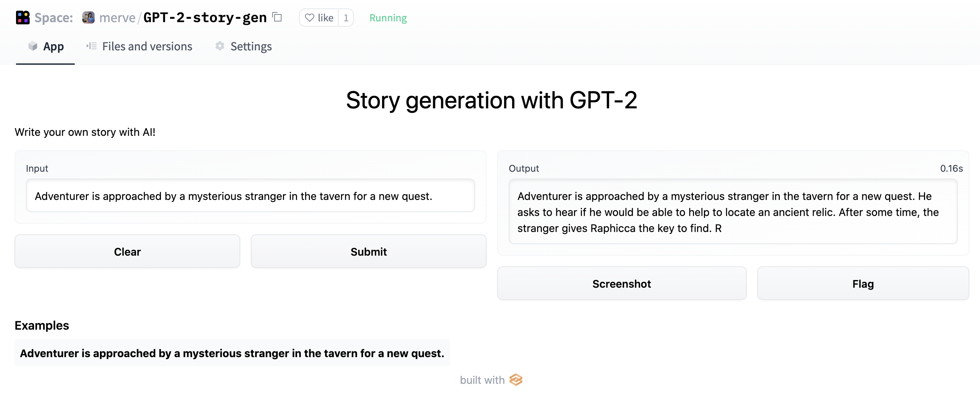Click the like count badge showing 1
This screenshot has width=980, height=393.
point(345,17)
